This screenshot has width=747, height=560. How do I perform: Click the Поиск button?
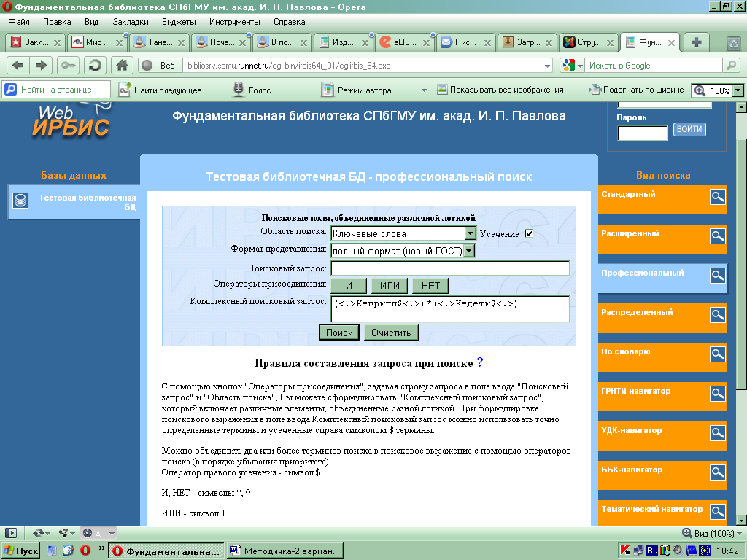coord(339,332)
